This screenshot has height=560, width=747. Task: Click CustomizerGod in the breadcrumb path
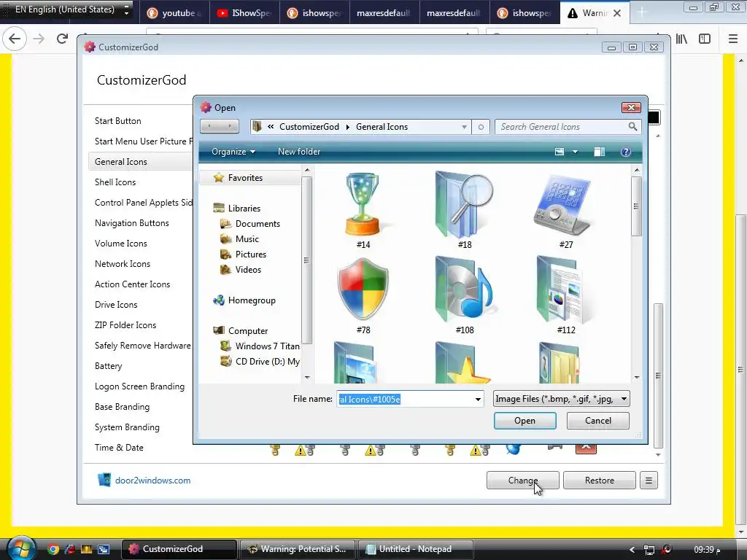[x=309, y=127]
